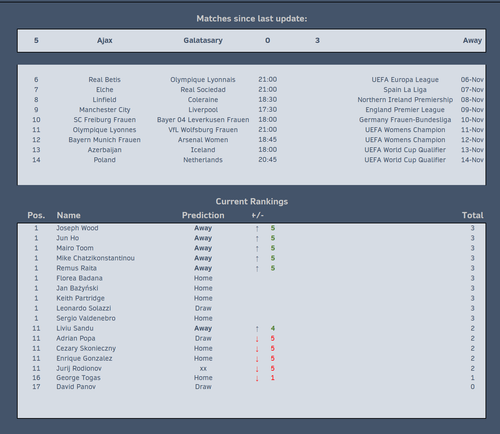
Task: Select Real Sociedad team name
Action: tap(203, 90)
